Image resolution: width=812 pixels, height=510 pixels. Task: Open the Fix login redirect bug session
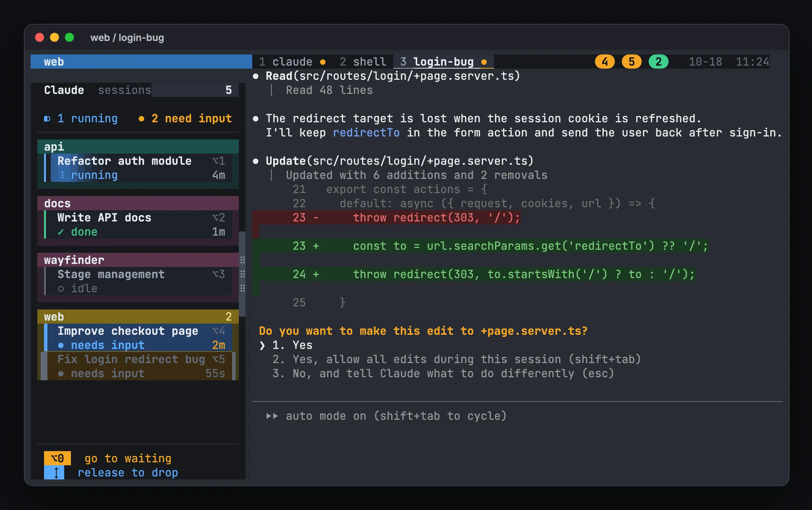tap(138, 366)
